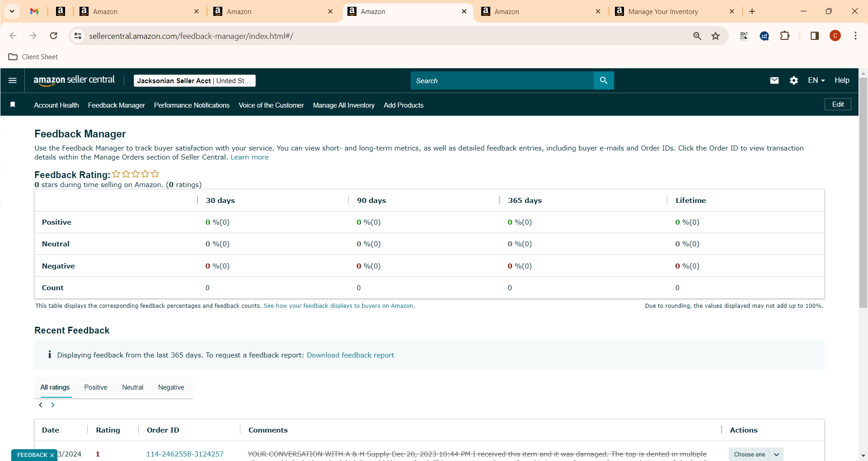The width and height of the screenshot is (868, 461).
Task: Open the blue round extension icon
Action: click(765, 36)
